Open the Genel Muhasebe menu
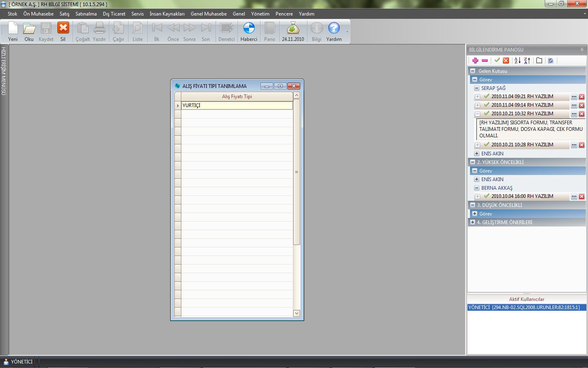Viewport: 588px width, 368px height. click(208, 14)
